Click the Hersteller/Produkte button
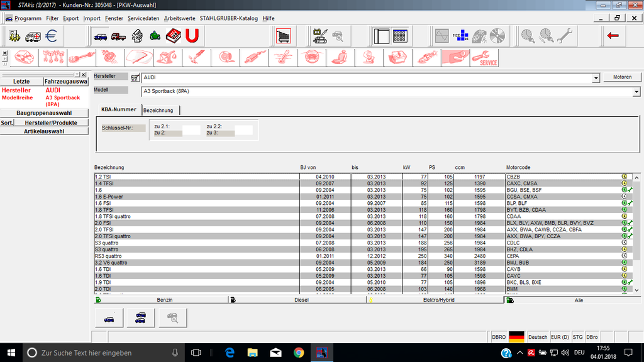Image resolution: width=644 pixels, height=362 pixels. click(x=51, y=123)
